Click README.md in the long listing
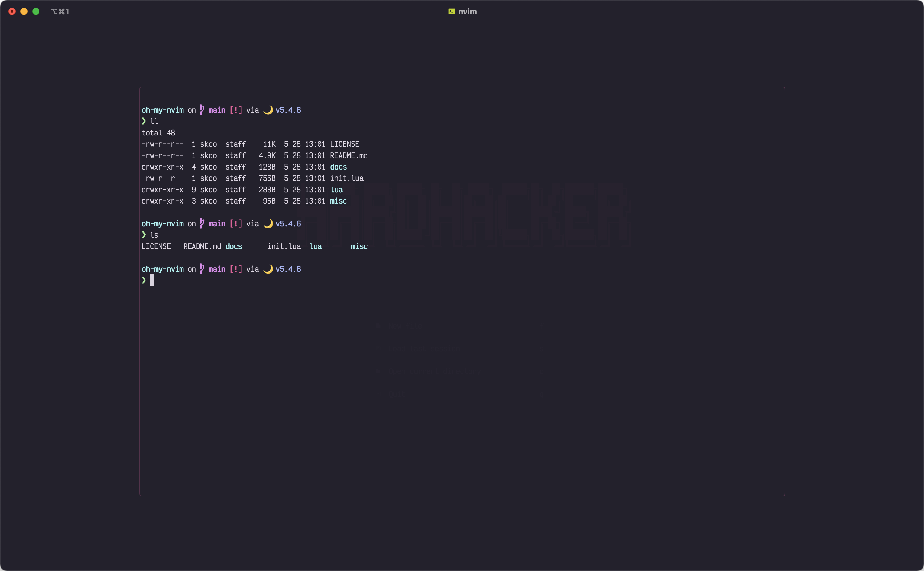924x571 pixels. coord(348,155)
